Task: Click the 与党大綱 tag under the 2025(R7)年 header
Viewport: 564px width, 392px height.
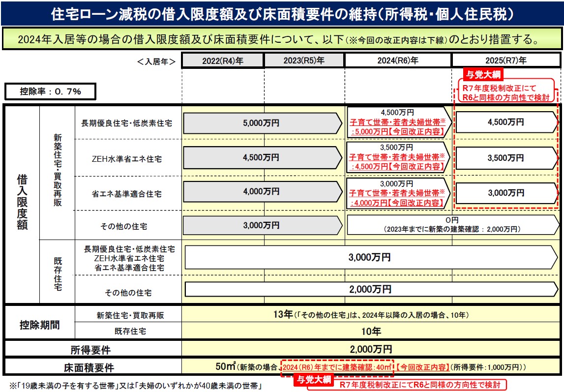Action: (x=483, y=74)
